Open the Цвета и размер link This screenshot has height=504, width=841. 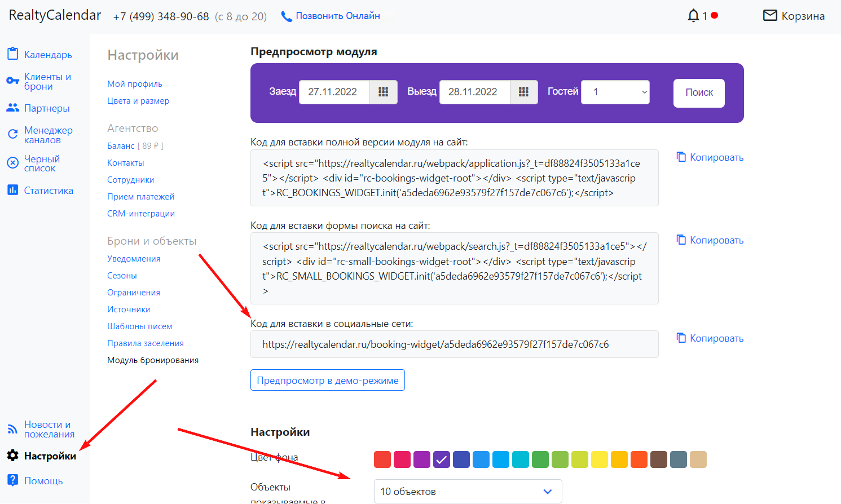click(138, 101)
